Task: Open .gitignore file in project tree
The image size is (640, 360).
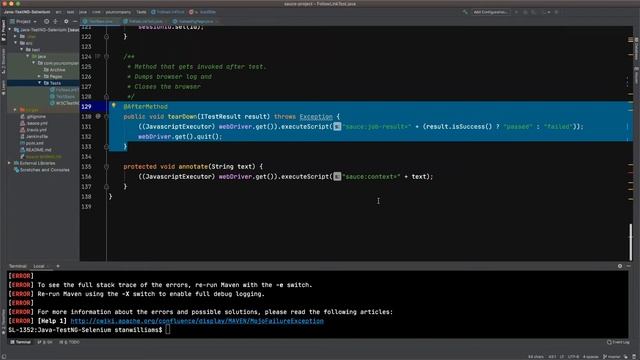Action: pyautogui.click(x=33, y=117)
